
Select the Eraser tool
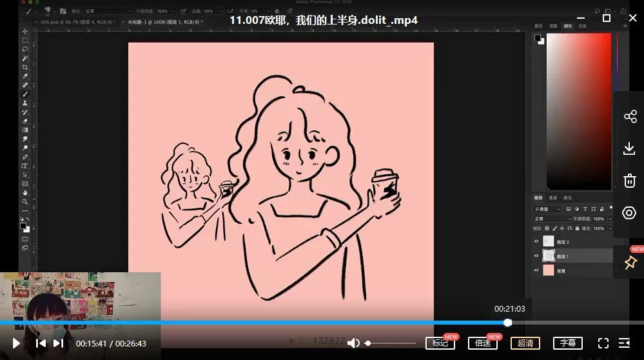point(25,121)
